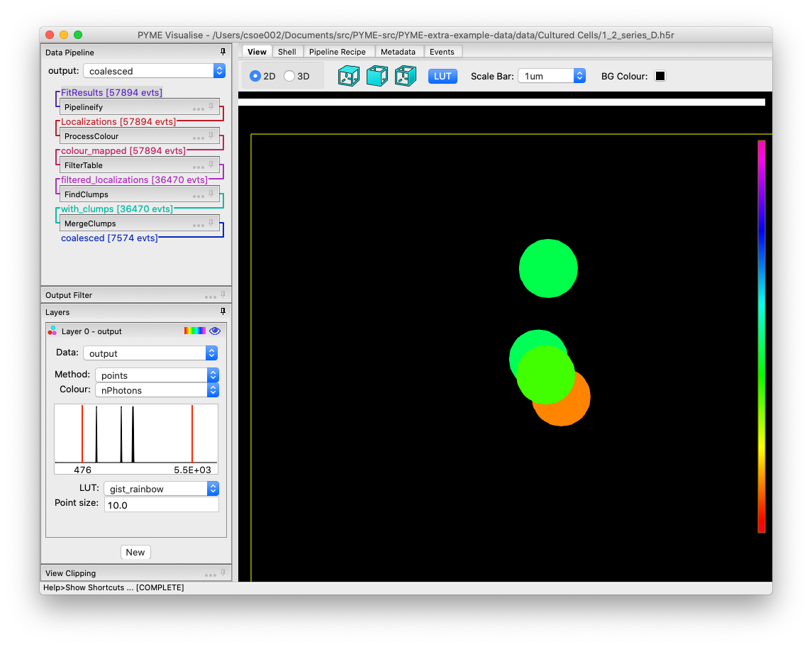
Task: Open the LUT display toggle
Action: click(x=443, y=76)
